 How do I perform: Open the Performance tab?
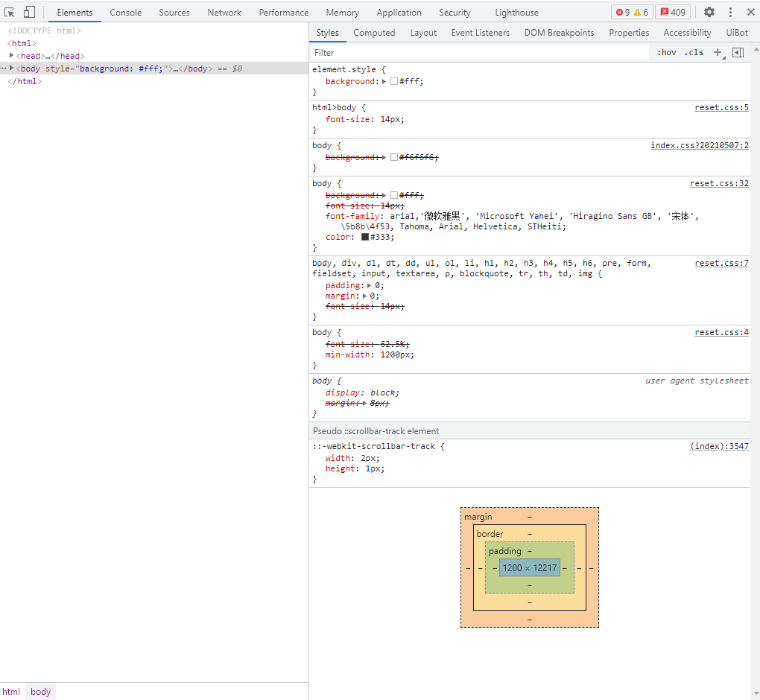[284, 13]
